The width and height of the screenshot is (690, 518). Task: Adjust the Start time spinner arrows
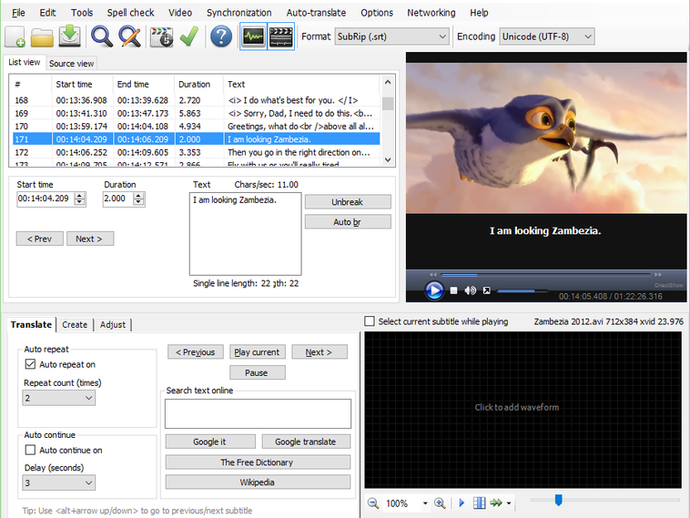[80, 198]
